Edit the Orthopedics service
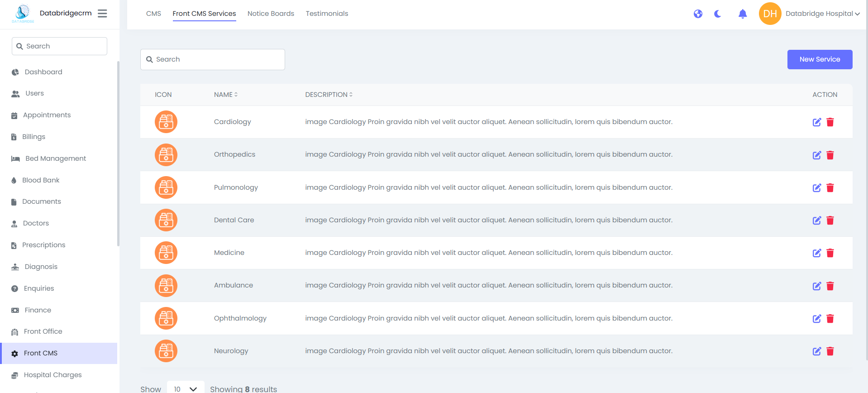 [817, 155]
